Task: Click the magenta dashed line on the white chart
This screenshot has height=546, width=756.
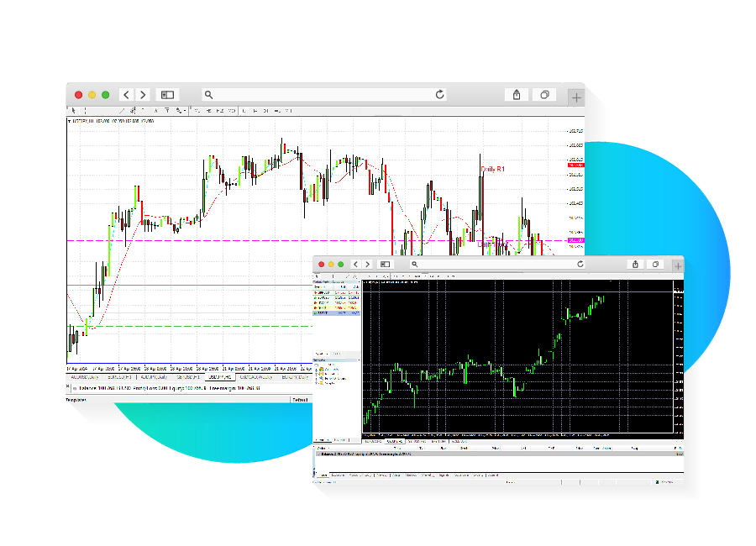Action: click(210, 241)
